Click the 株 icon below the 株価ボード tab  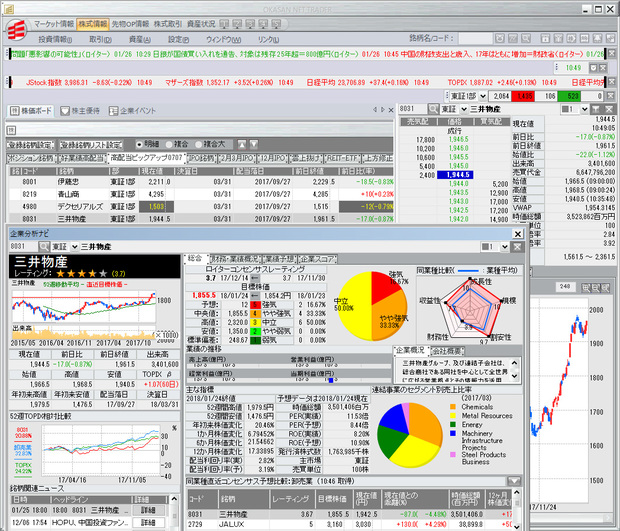pyautogui.click(x=11, y=130)
